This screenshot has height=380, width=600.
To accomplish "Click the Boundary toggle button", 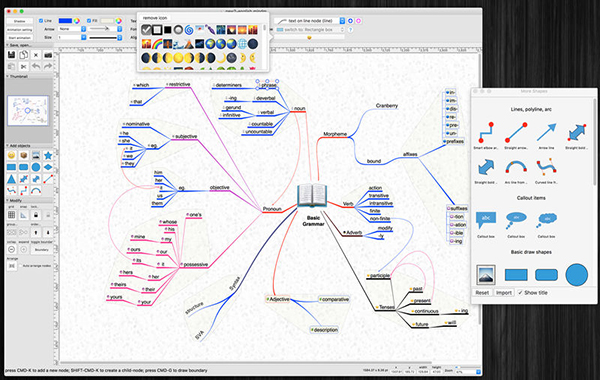I will tap(42, 250).
